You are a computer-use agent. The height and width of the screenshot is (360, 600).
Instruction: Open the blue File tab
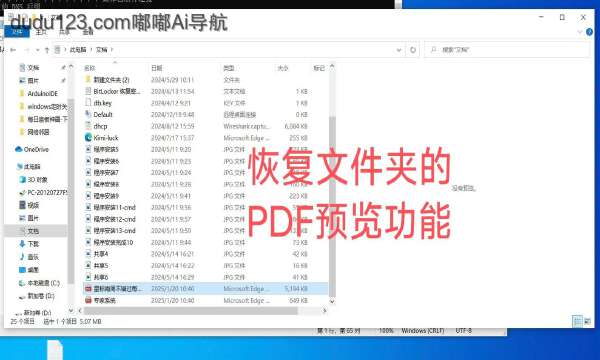click(x=17, y=32)
